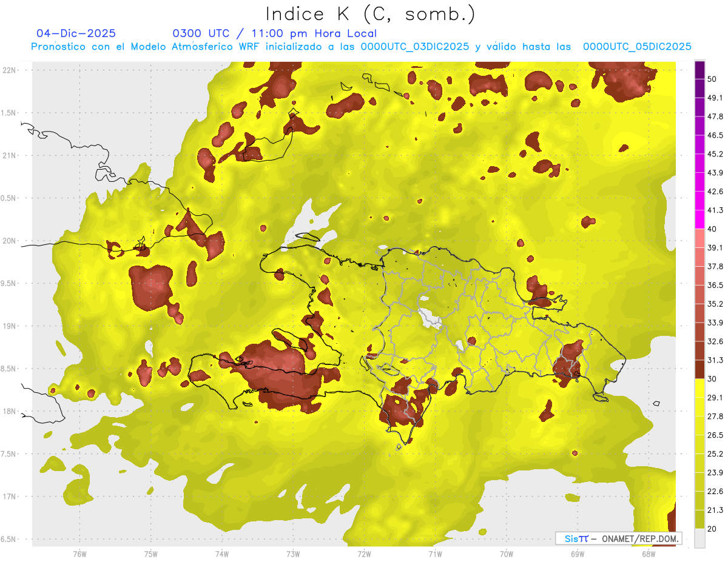Choose the bright yellow color bar segment between 29.1 and 30
Image resolution: width=728 pixels, height=562 pixels.
point(699,388)
